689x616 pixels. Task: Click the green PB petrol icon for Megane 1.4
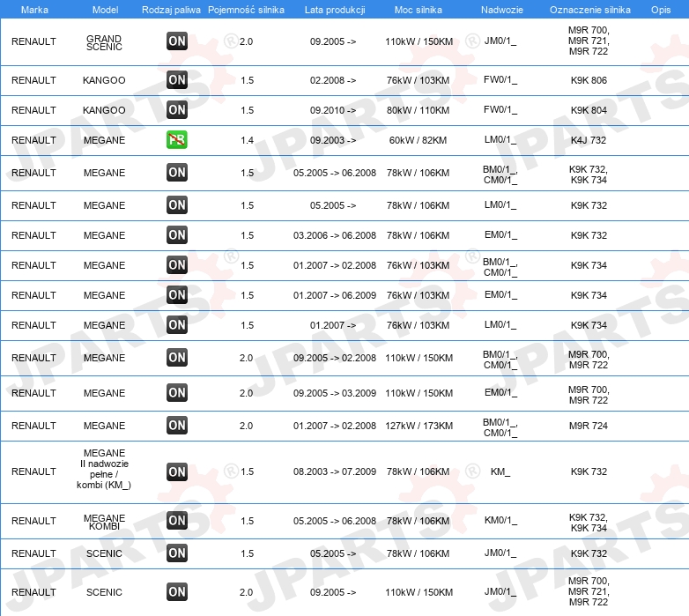click(x=177, y=140)
